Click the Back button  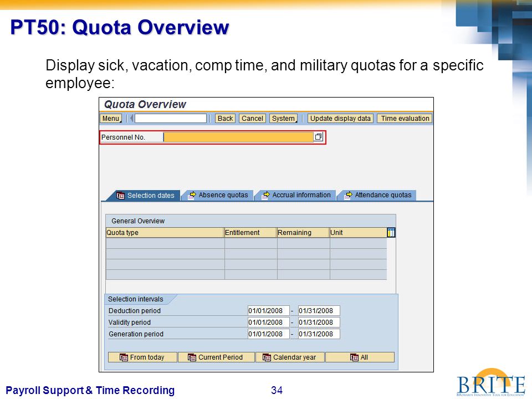(226, 119)
